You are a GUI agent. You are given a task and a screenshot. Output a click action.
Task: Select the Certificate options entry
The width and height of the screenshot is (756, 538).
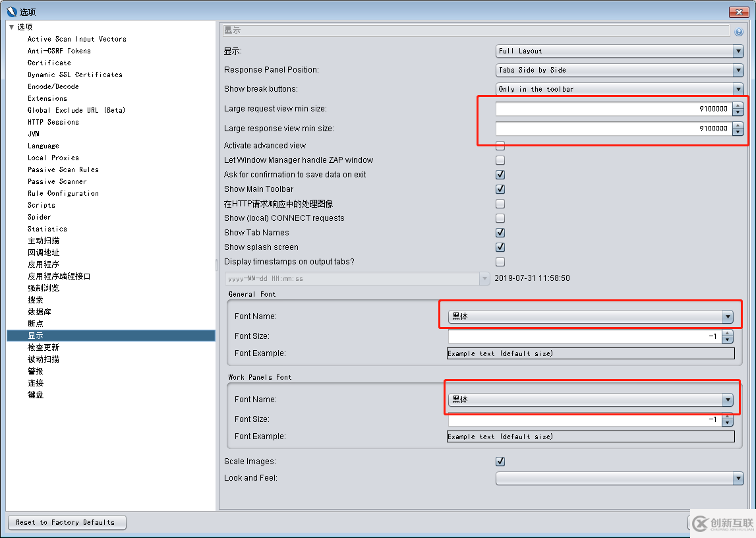click(x=49, y=63)
